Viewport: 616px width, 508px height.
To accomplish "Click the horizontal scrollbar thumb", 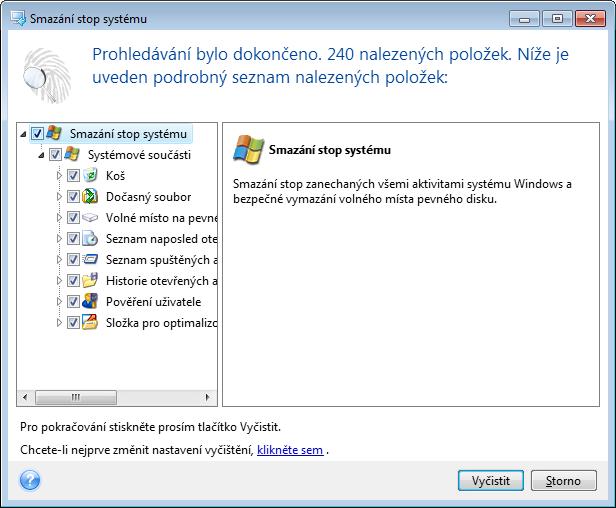I will coord(76,397).
